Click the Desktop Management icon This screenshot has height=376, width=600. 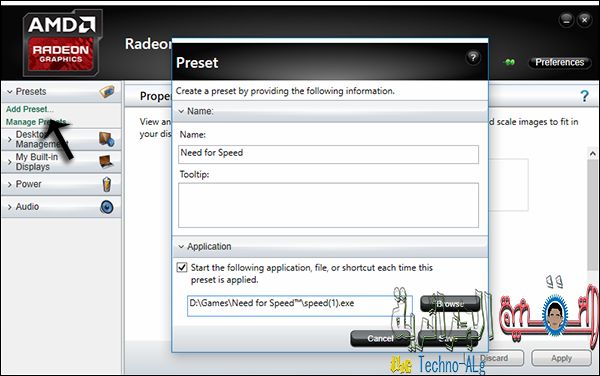click(106, 139)
